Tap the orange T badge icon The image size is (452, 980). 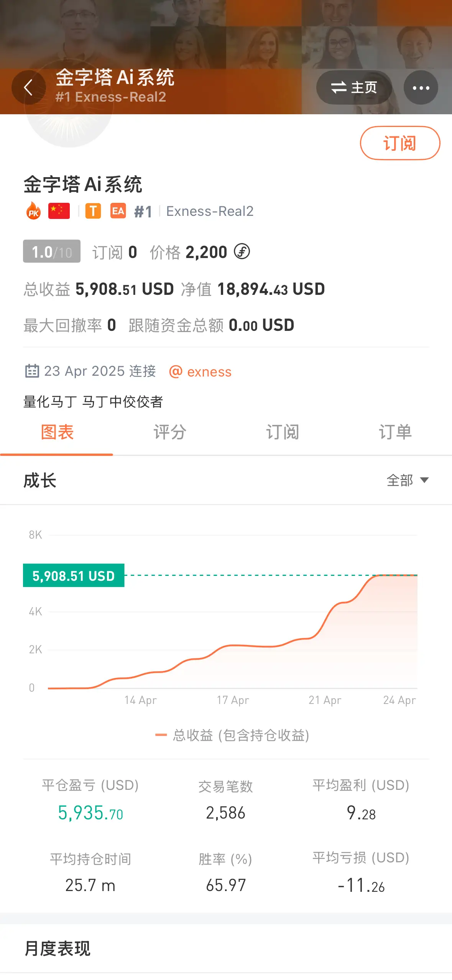coord(93,211)
